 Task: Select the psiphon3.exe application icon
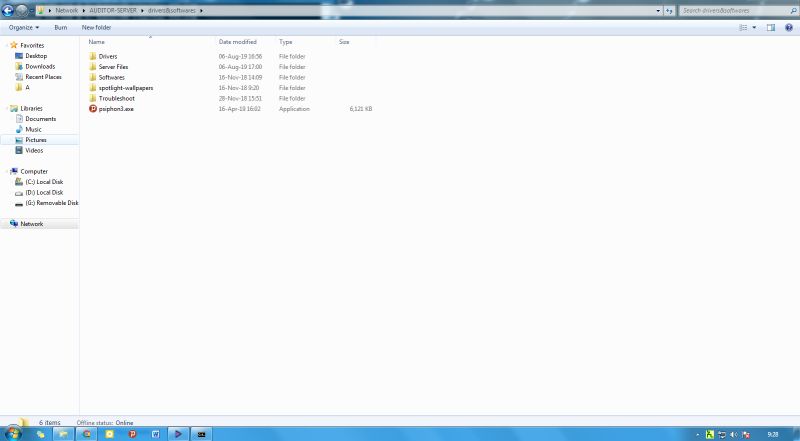click(92, 109)
